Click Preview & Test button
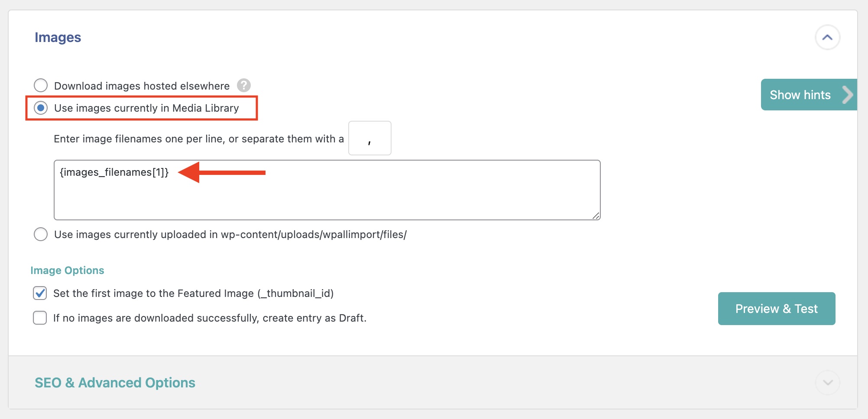The height and width of the screenshot is (419, 868). (x=777, y=309)
